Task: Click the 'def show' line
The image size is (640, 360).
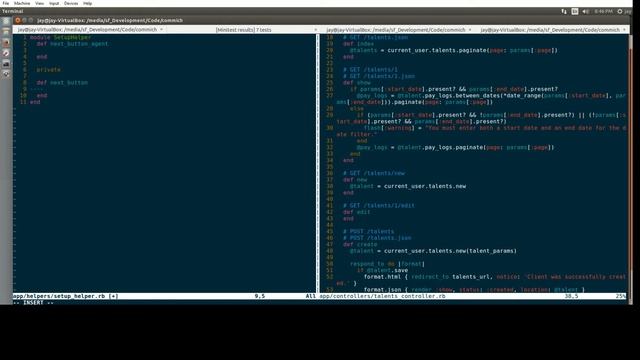Action: point(356,82)
